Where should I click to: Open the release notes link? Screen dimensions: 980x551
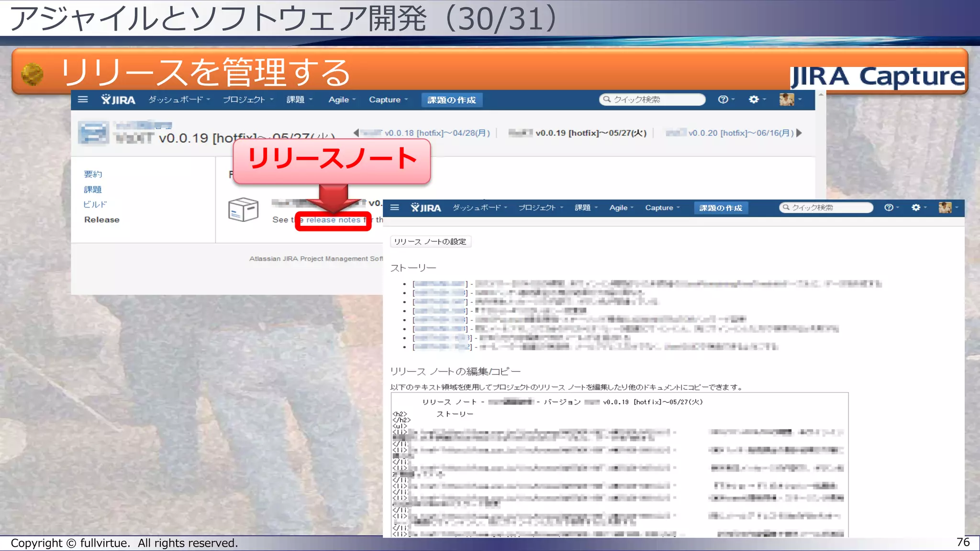point(333,220)
